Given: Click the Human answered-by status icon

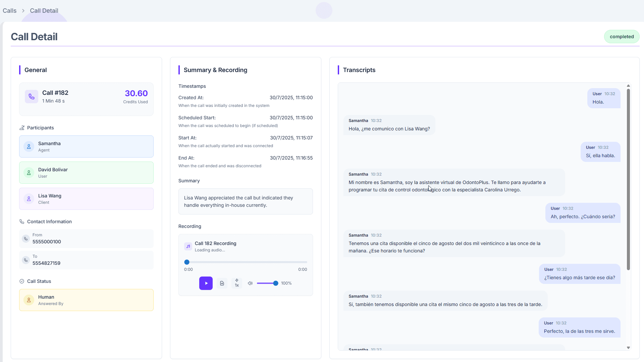Looking at the screenshot, I should point(29,300).
